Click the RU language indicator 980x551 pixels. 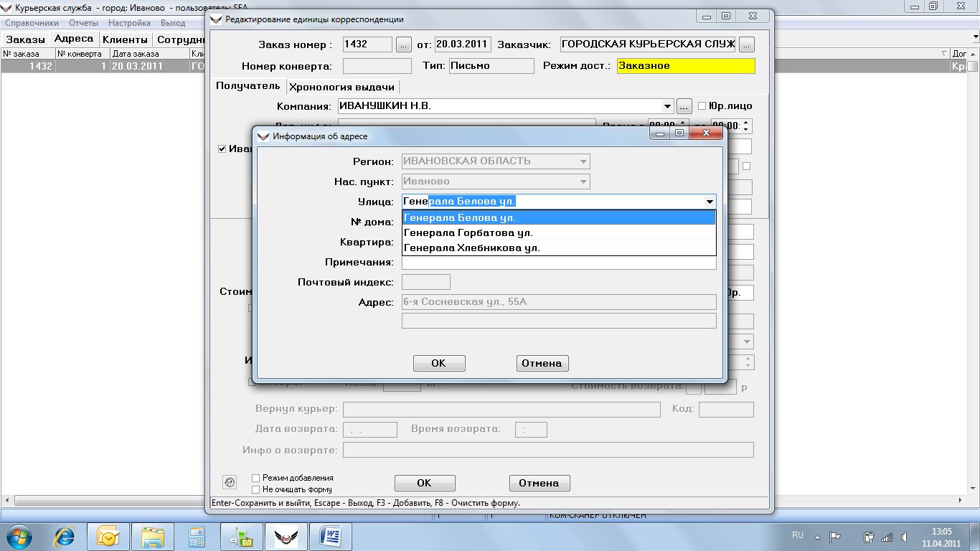click(x=798, y=535)
